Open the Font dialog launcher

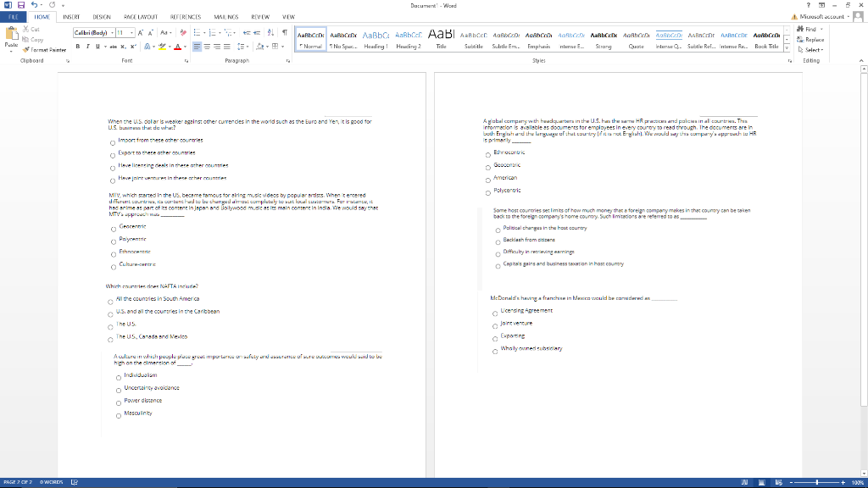(186, 61)
